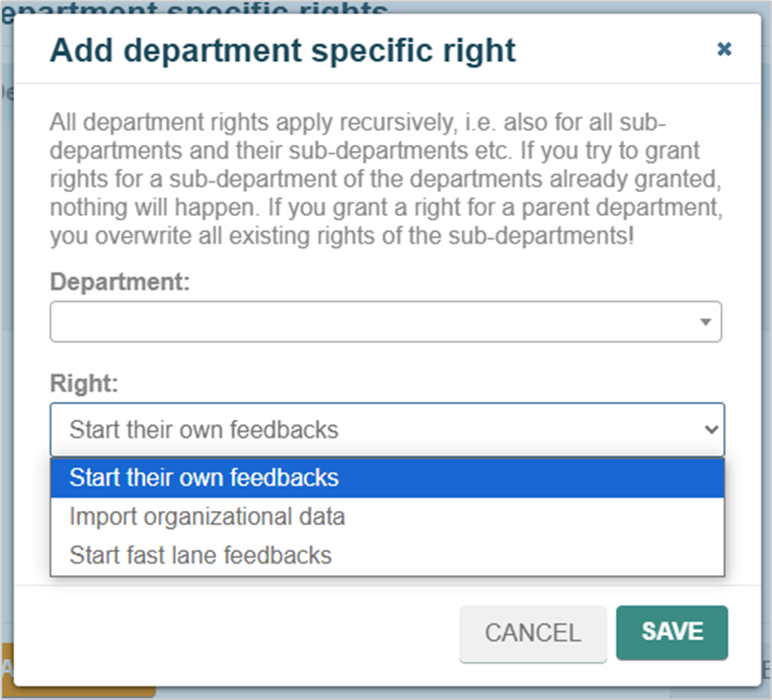Close the dialog with the X icon
772x700 pixels.
tap(724, 49)
